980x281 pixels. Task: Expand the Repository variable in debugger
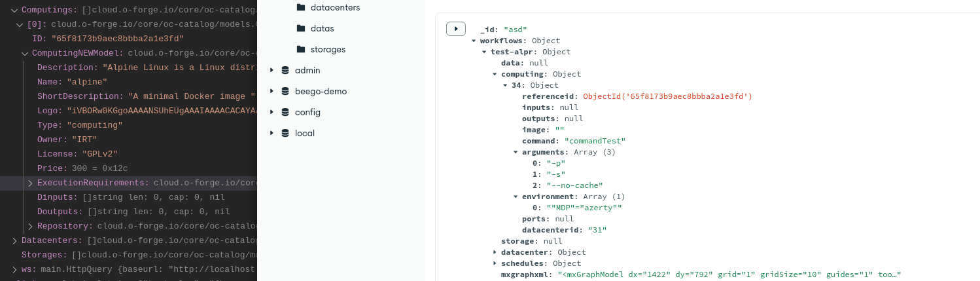tap(30, 227)
